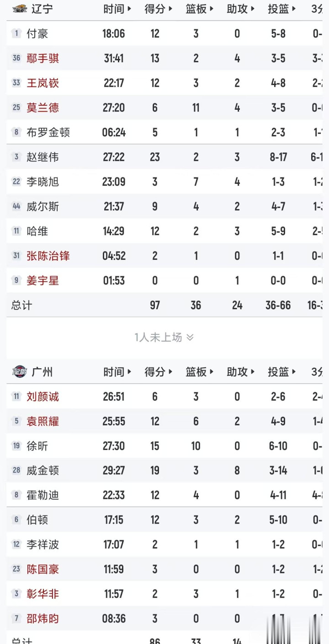Click jersey number 19 badge for 徐昕
This screenshot has width=329, height=644.
(16, 445)
